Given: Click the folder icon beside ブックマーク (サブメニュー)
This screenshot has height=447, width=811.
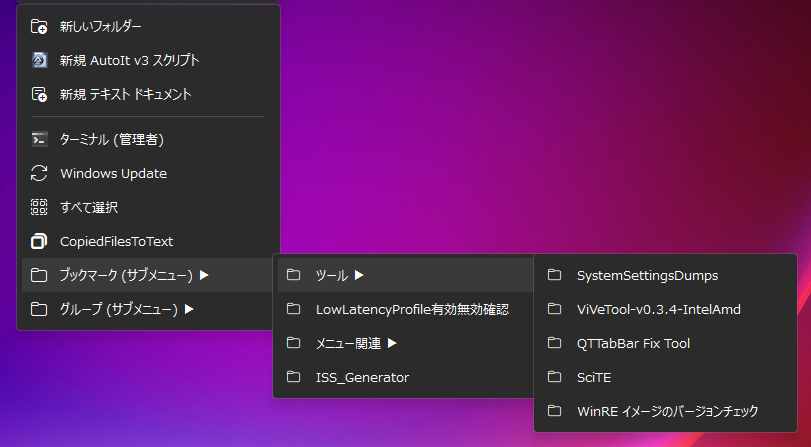Looking at the screenshot, I should 39,275.
